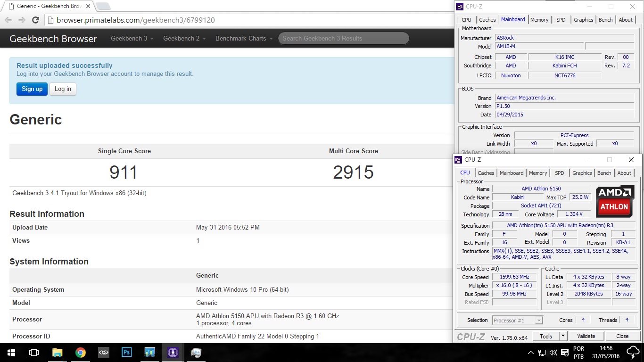This screenshot has width=644, height=362.
Task: Click the page icon in address bar
Action: coord(50,20)
